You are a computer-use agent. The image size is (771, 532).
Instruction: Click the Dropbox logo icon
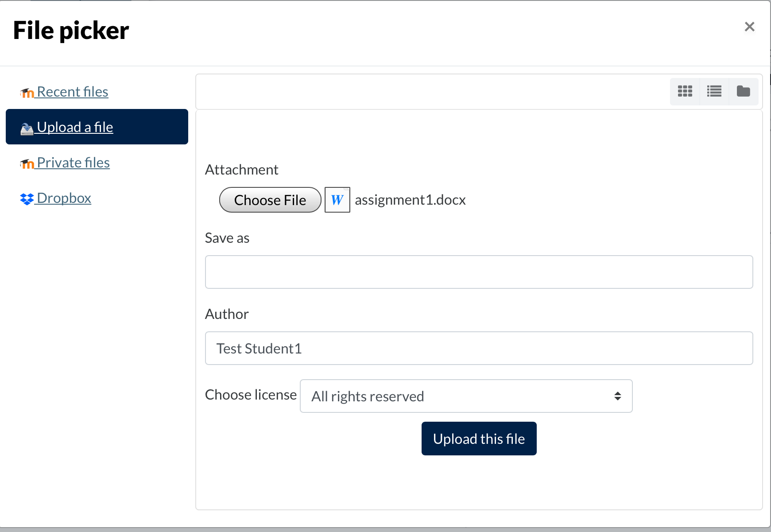tap(27, 199)
